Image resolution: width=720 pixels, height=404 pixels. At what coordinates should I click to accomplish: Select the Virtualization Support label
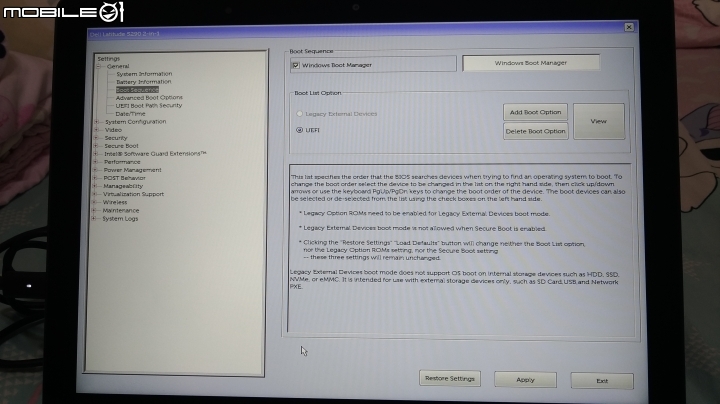133,194
